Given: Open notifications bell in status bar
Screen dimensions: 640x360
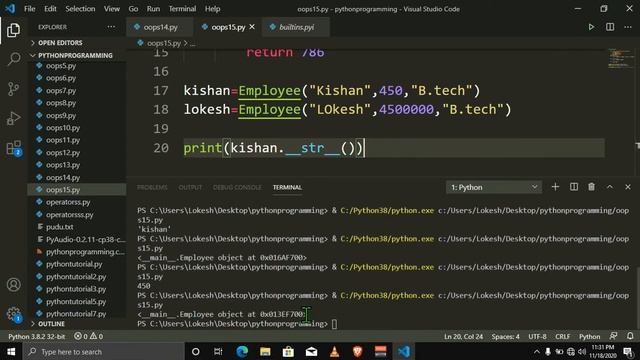Looking at the screenshot, I should (x=630, y=336).
